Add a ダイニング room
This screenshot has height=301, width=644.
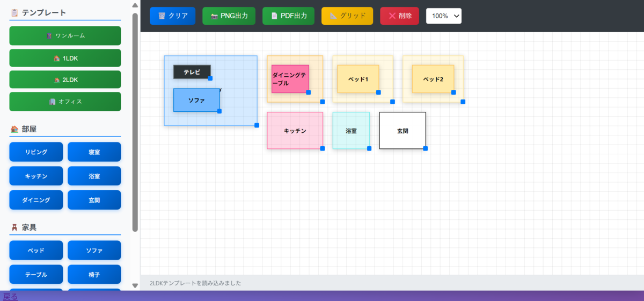(36, 200)
